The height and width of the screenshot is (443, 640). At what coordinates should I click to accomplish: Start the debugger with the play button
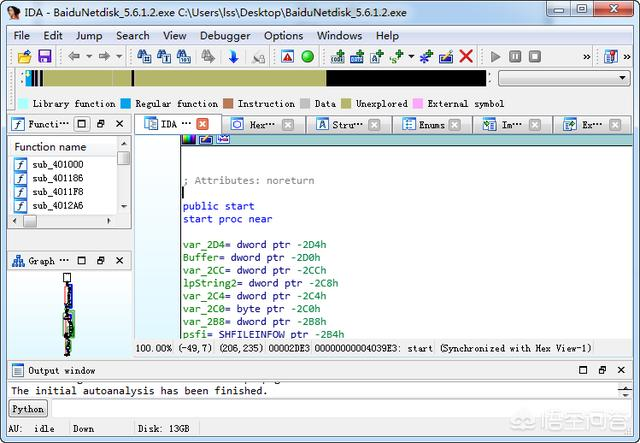[496, 56]
